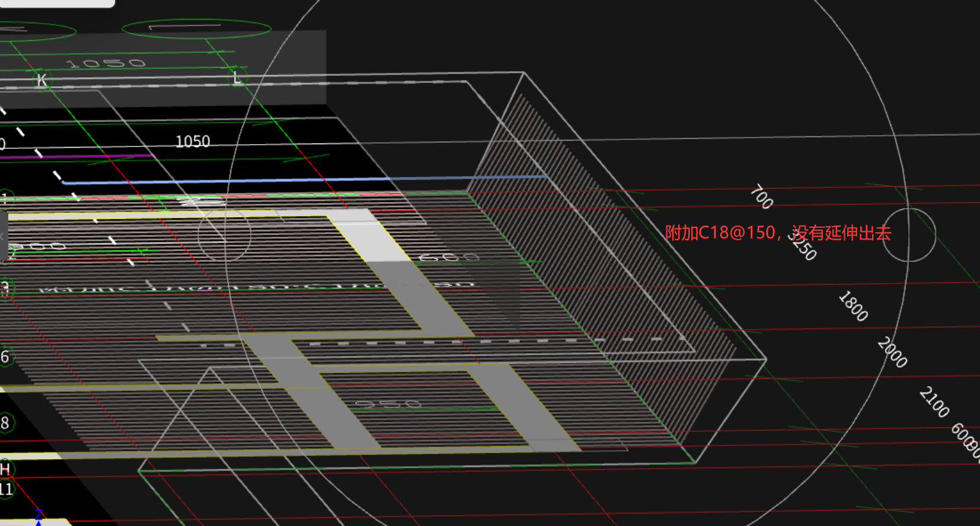Image resolution: width=980 pixels, height=526 pixels.
Task: Click the left-edge panel collapse arrow handle
Action: pyautogui.click(x=3, y=236)
